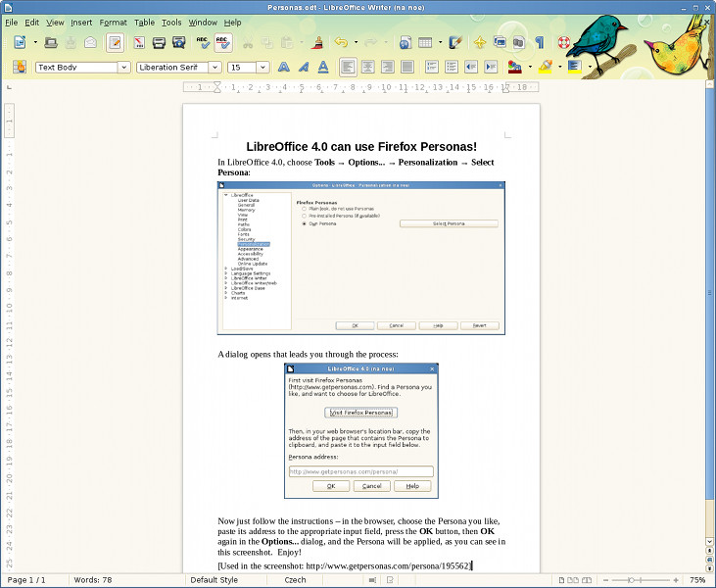
Task: Expand the Liberation Serif font name dropdown
Action: pos(215,68)
